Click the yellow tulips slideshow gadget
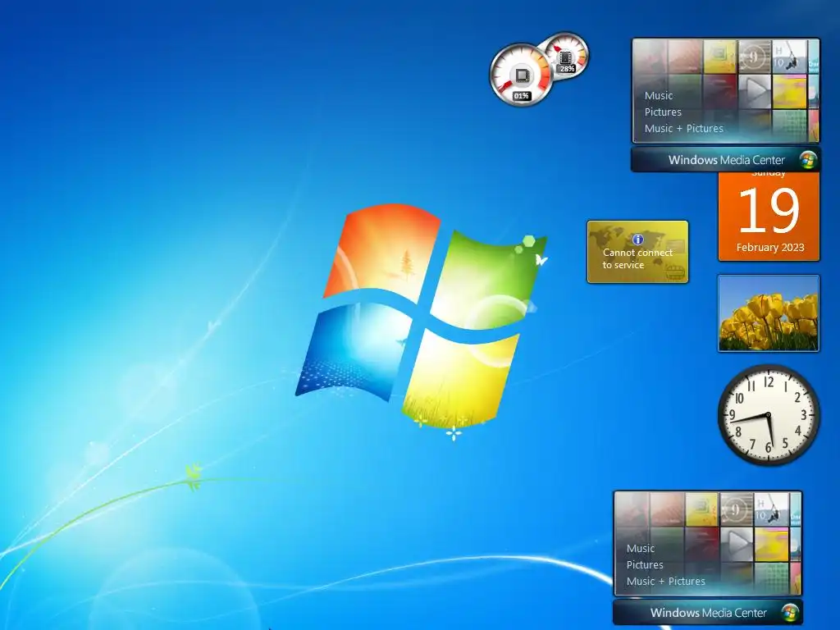The image size is (840, 630). coord(768,313)
